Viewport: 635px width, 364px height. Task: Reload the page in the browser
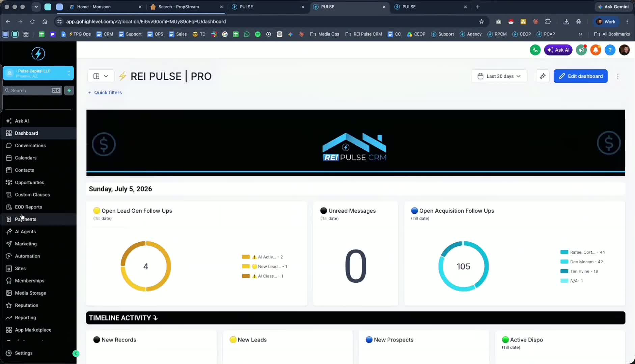point(32,22)
